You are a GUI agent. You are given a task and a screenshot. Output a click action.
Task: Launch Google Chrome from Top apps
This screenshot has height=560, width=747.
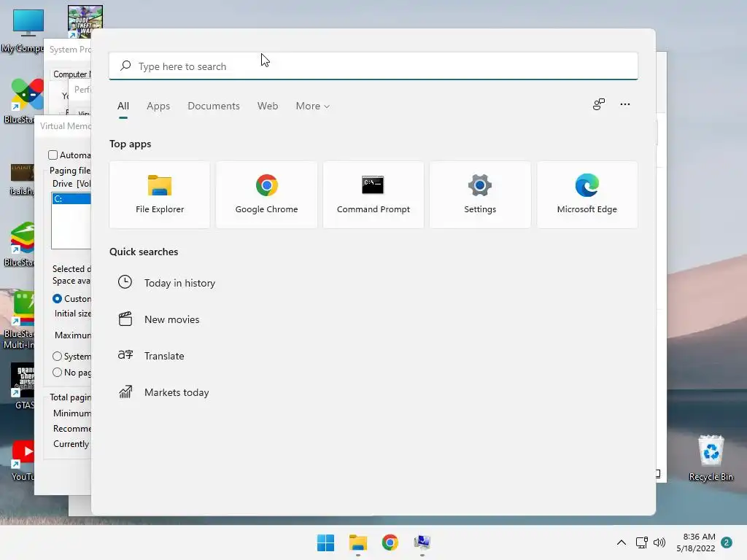(x=266, y=194)
